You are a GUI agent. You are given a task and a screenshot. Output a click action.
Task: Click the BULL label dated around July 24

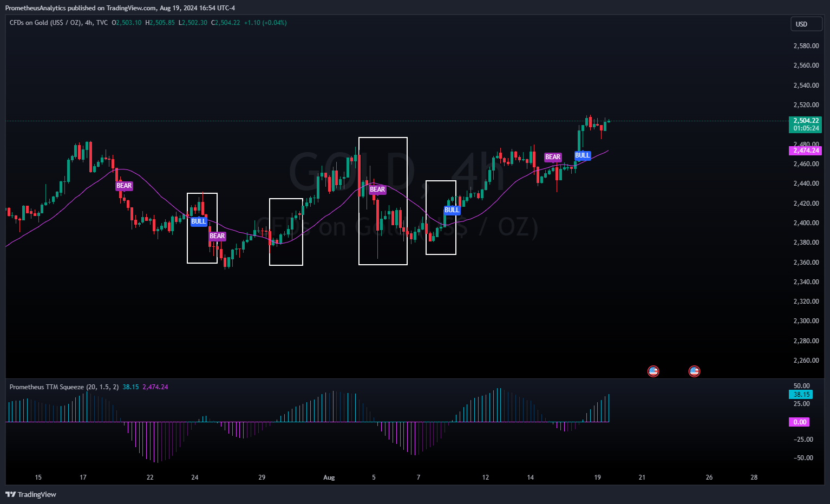[x=199, y=221]
